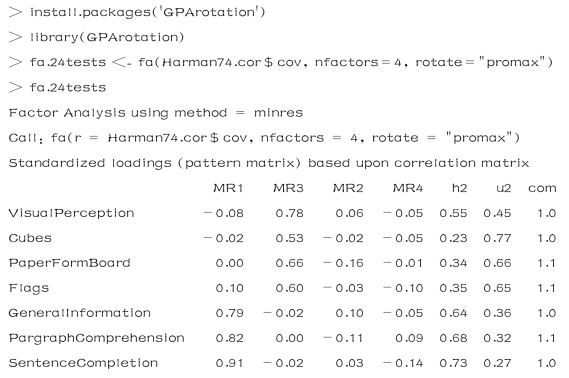Click the u2 column header
569x378 pixels.
click(503, 188)
